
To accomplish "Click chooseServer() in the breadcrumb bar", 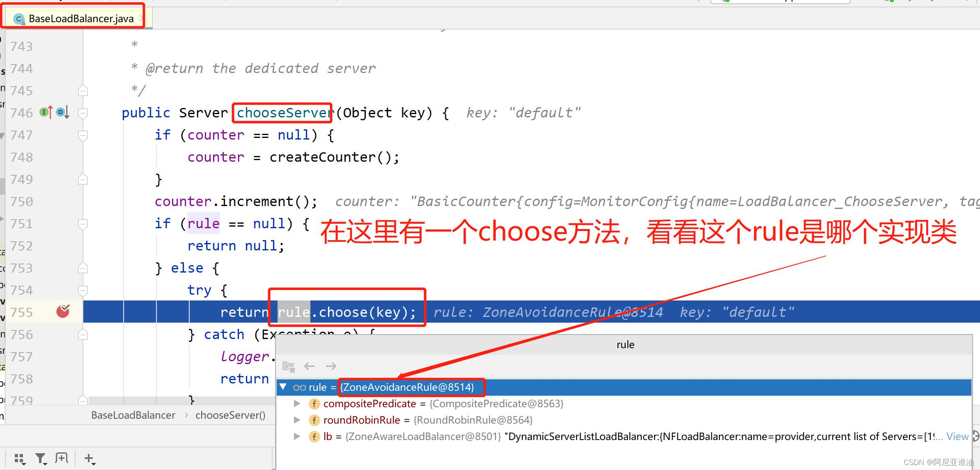I will click(230, 415).
